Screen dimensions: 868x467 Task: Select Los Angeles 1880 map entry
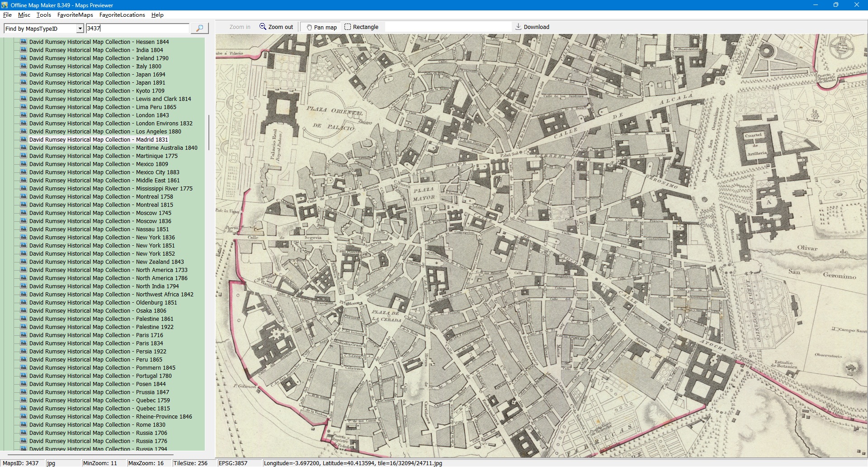(x=105, y=131)
